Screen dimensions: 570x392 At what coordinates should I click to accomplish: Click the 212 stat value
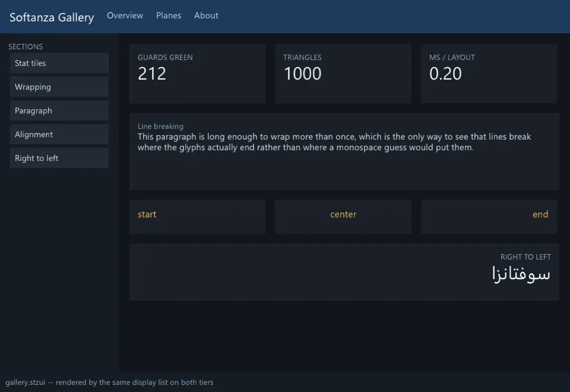click(152, 74)
